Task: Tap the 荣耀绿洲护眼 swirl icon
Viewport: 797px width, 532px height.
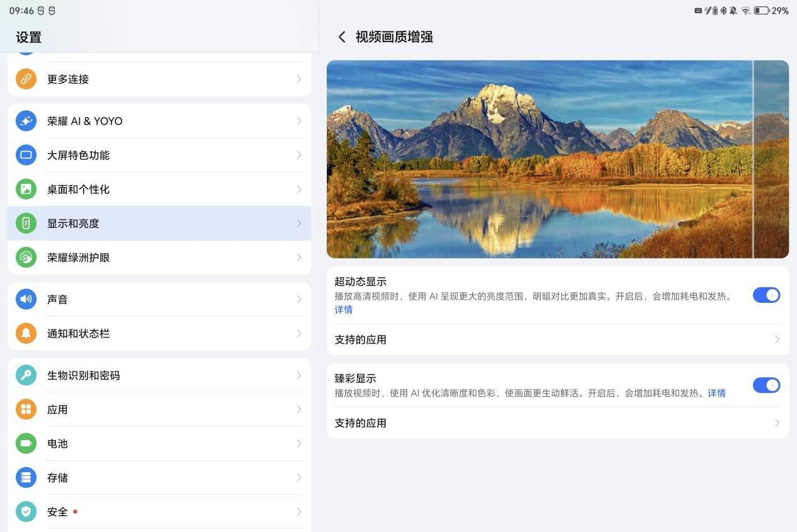Action: pos(26,257)
